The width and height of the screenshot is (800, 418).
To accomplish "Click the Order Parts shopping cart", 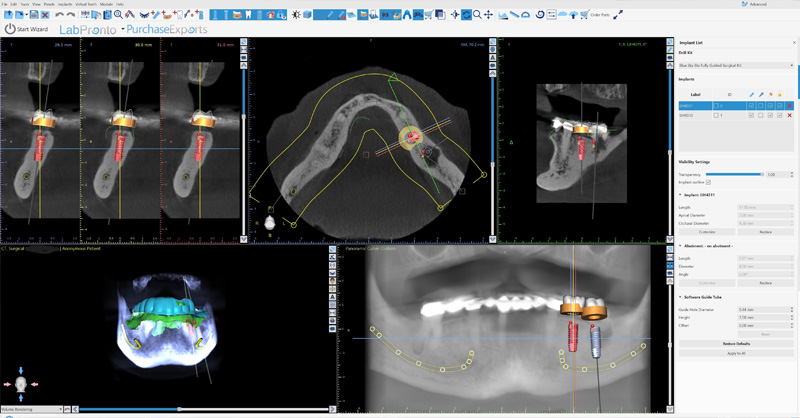I will point(584,15).
